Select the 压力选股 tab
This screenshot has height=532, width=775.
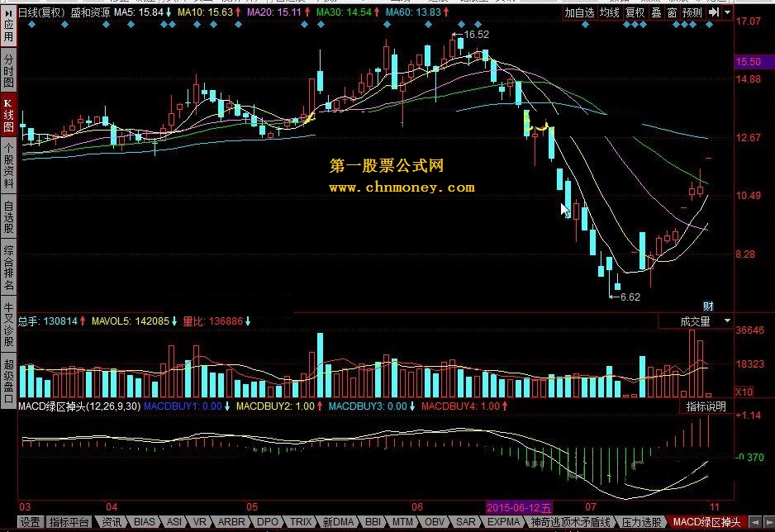641,521
